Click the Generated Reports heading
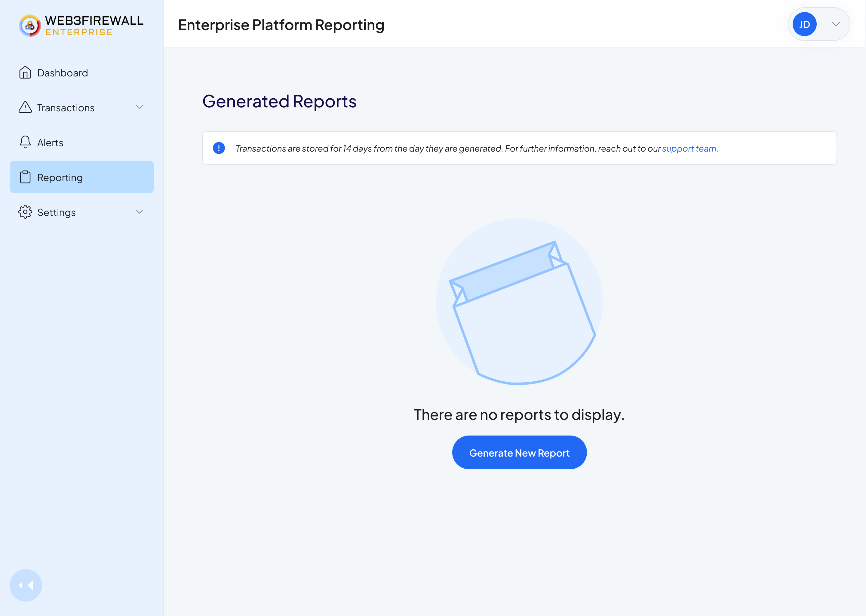866x616 pixels. pos(279,101)
